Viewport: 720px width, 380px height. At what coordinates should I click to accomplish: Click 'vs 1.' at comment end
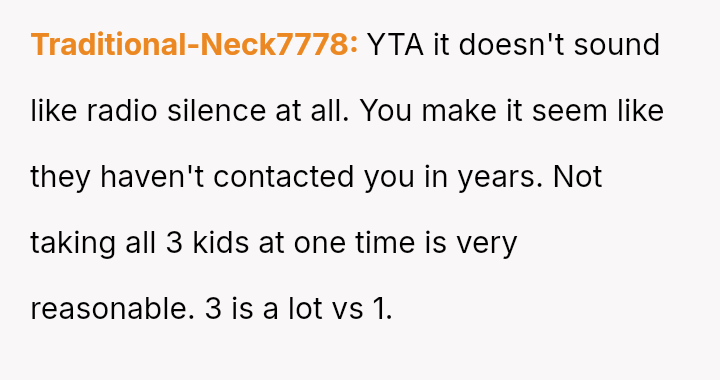(362, 308)
